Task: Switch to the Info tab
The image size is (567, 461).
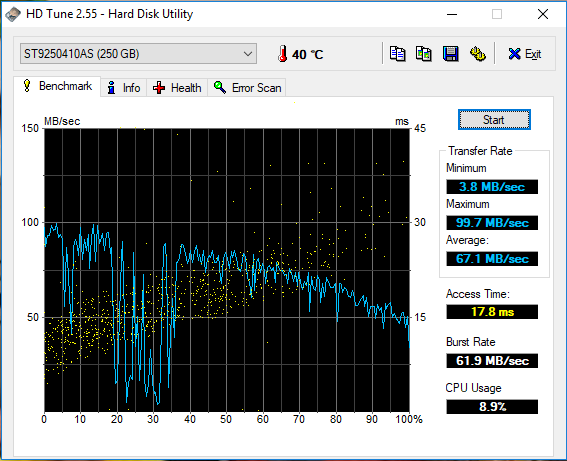Action: coord(123,87)
